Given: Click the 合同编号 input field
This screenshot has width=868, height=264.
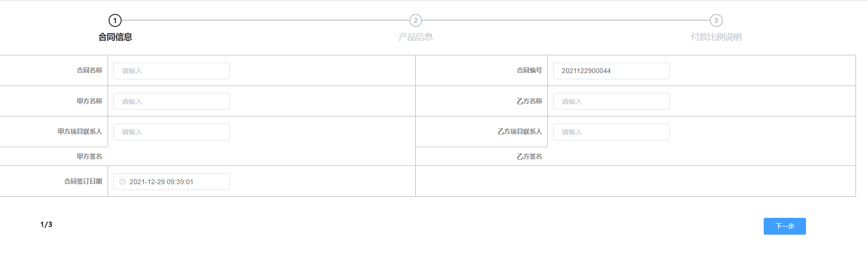Looking at the screenshot, I should click(611, 71).
